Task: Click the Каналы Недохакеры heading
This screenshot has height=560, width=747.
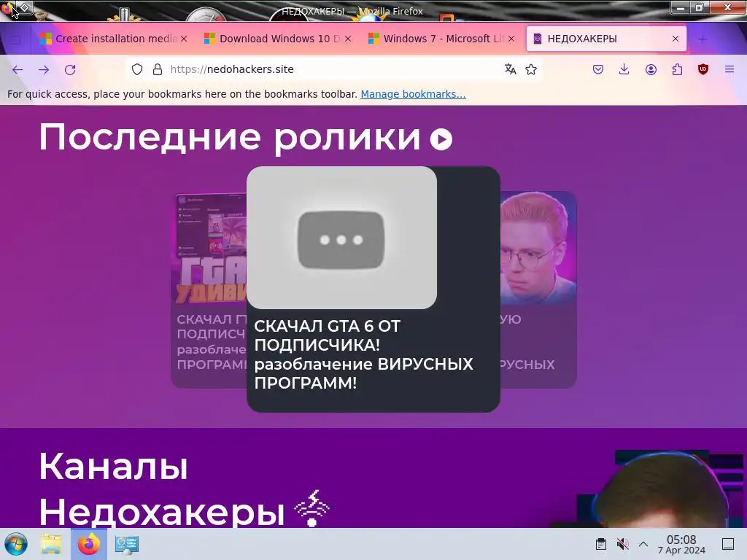Action: [162, 489]
